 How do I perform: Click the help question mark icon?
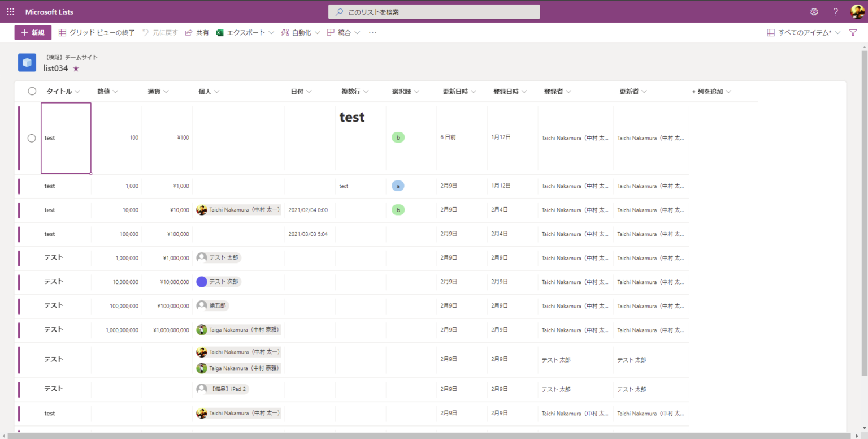[835, 12]
